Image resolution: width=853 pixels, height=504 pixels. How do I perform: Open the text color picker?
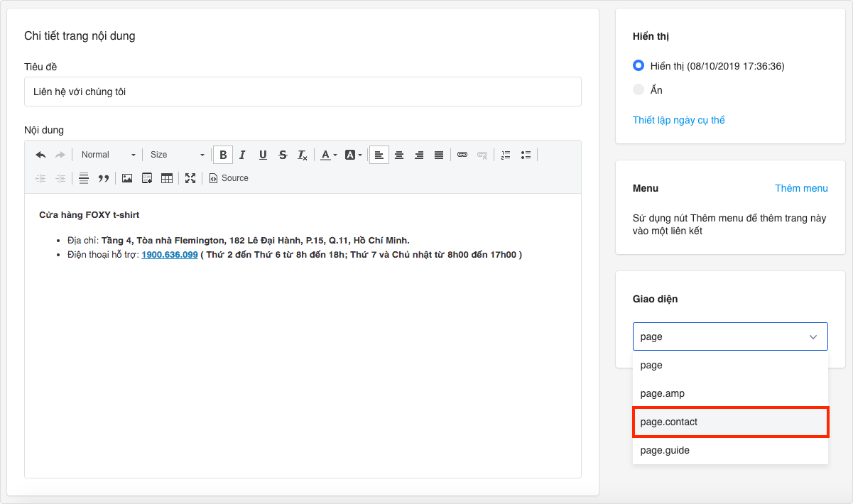point(328,155)
